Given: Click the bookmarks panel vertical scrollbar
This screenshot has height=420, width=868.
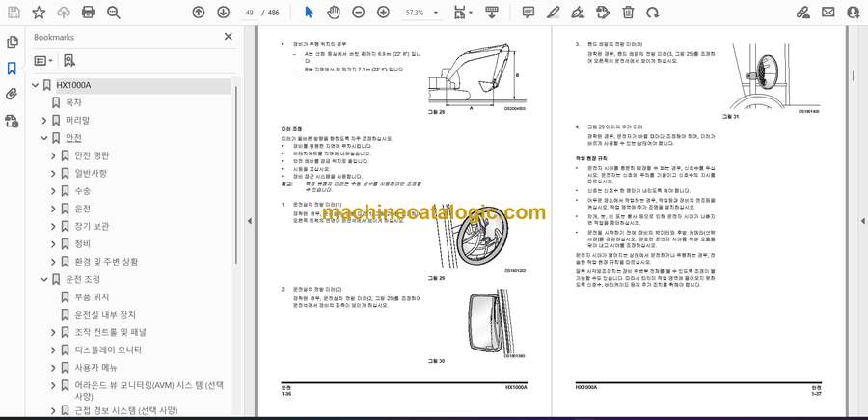Looking at the screenshot, I should pyautogui.click(x=236, y=175).
